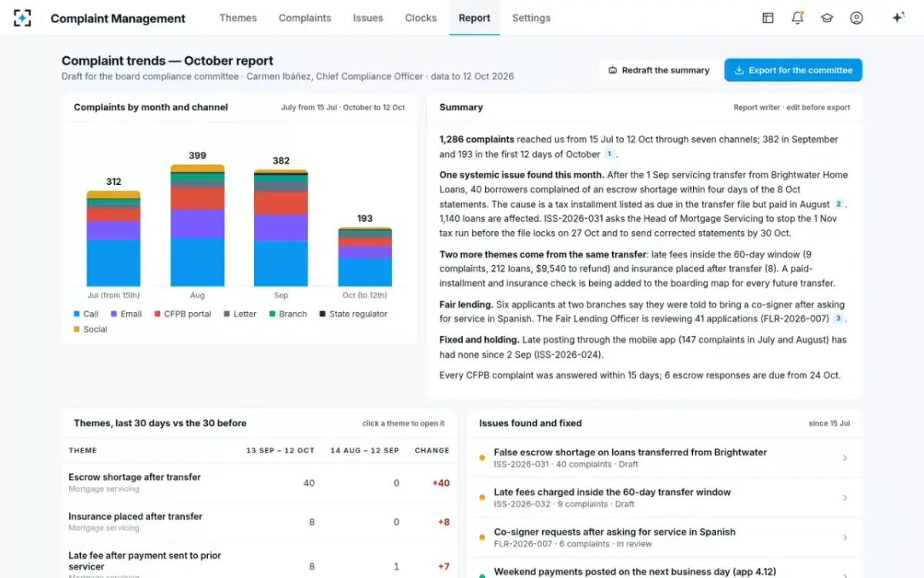Click the Jul (from 15th) bar
The width and height of the screenshot is (924, 578).
click(113, 239)
